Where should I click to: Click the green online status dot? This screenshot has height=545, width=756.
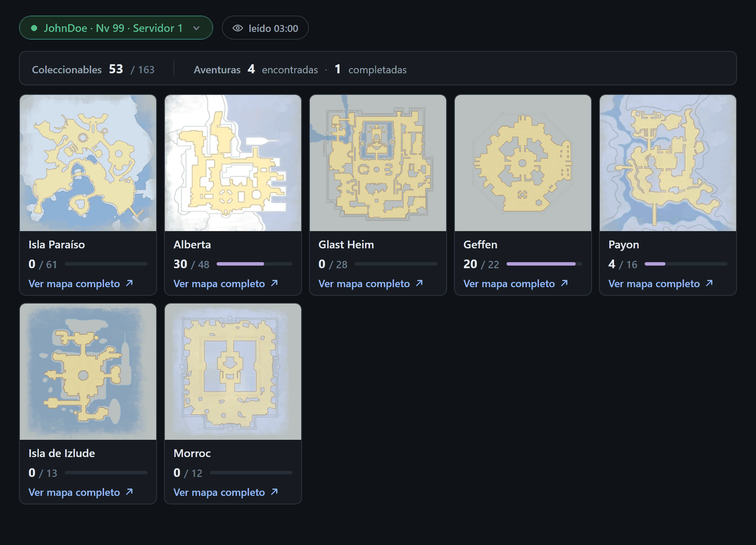pyautogui.click(x=34, y=28)
